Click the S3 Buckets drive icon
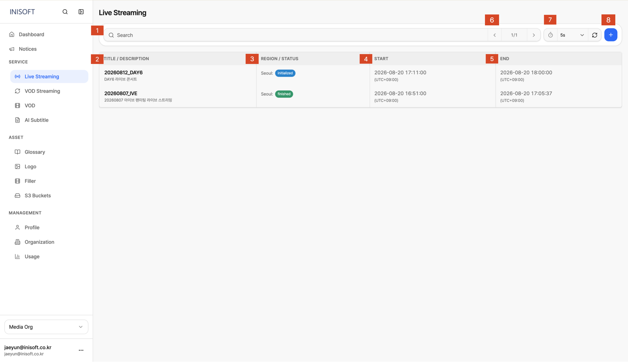Viewport: 628px width, 364px height. point(17,196)
